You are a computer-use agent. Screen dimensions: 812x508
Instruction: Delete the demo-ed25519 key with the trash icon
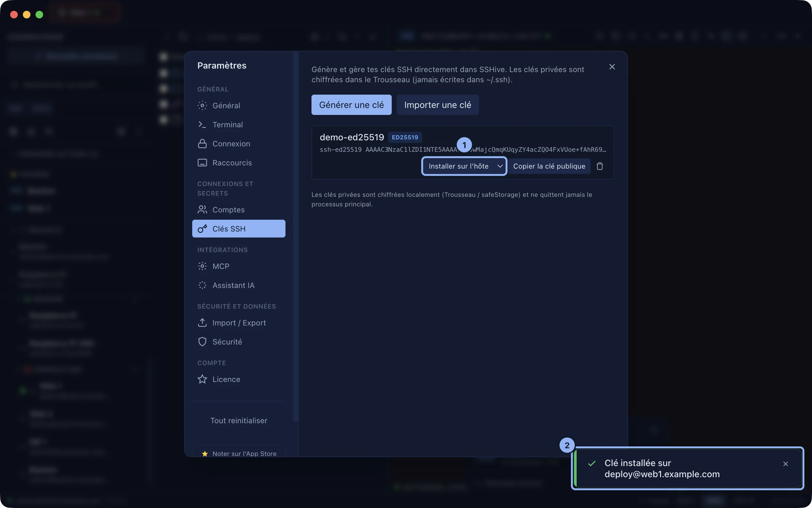pyautogui.click(x=600, y=166)
